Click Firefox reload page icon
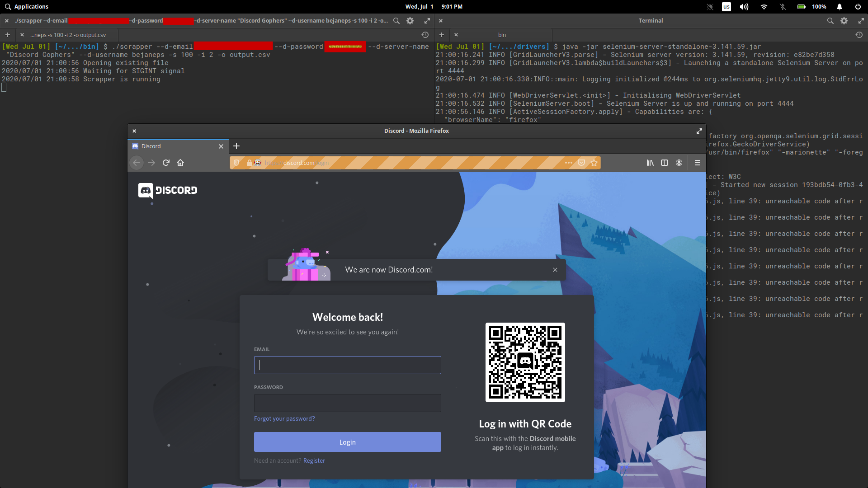This screenshot has height=488, width=868. point(166,163)
